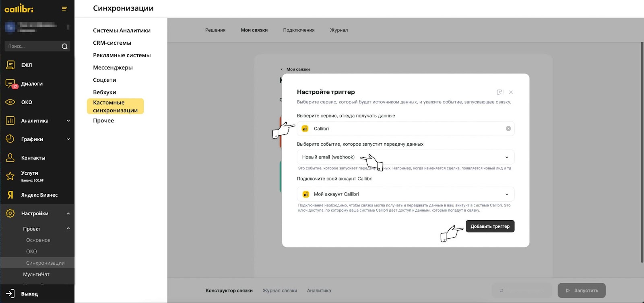Select CRM-системы category

tap(112, 43)
